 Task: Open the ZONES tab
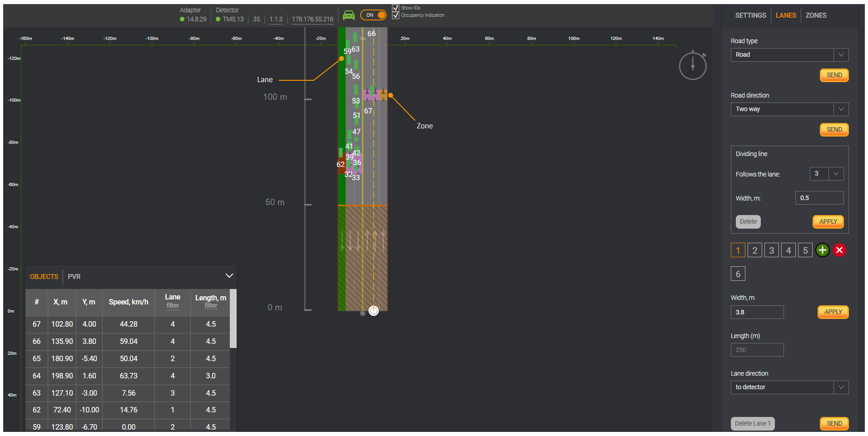click(816, 15)
